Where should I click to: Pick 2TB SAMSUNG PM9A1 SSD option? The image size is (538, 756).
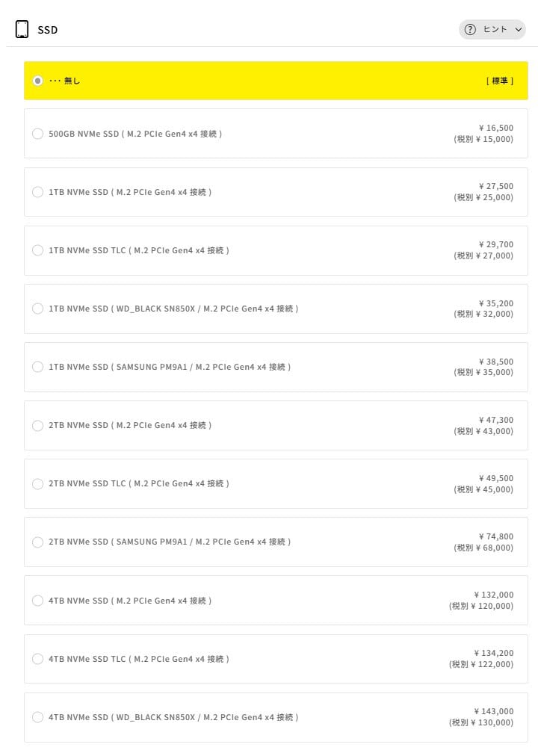point(38,542)
